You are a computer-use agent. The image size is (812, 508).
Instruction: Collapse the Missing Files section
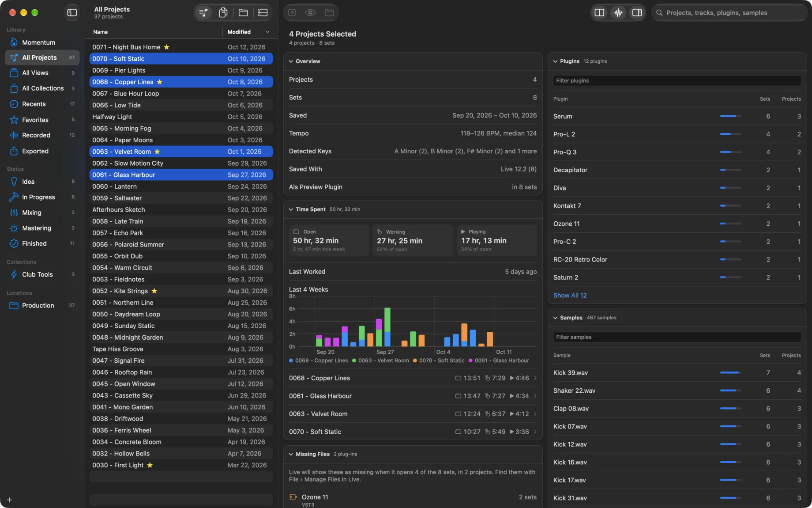tap(291, 454)
